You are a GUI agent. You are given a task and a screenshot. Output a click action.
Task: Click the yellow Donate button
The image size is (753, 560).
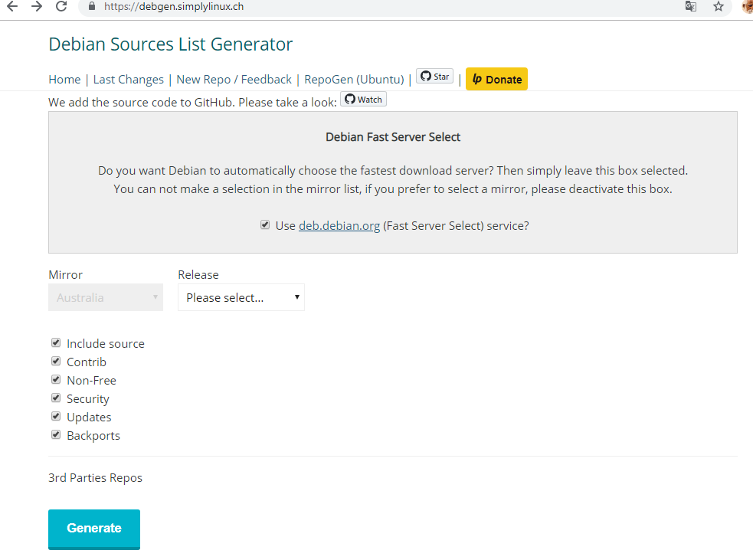(496, 79)
